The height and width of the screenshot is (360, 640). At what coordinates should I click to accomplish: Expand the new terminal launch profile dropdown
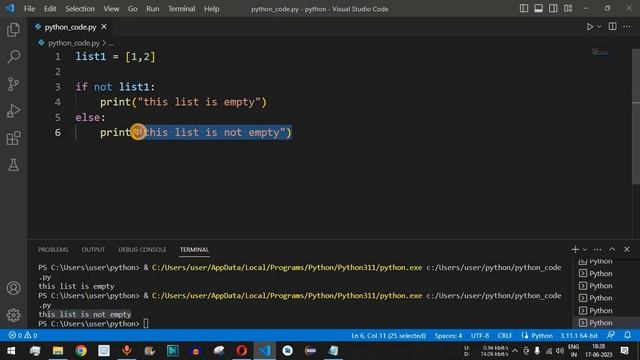point(584,249)
